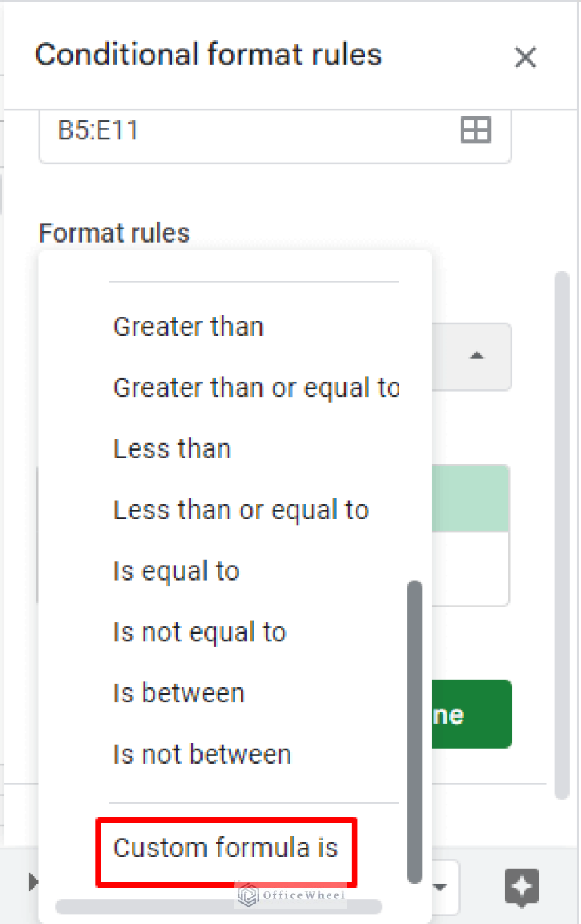
Task: Pick the 'Less than' condition
Action: [x=172, y=448]
